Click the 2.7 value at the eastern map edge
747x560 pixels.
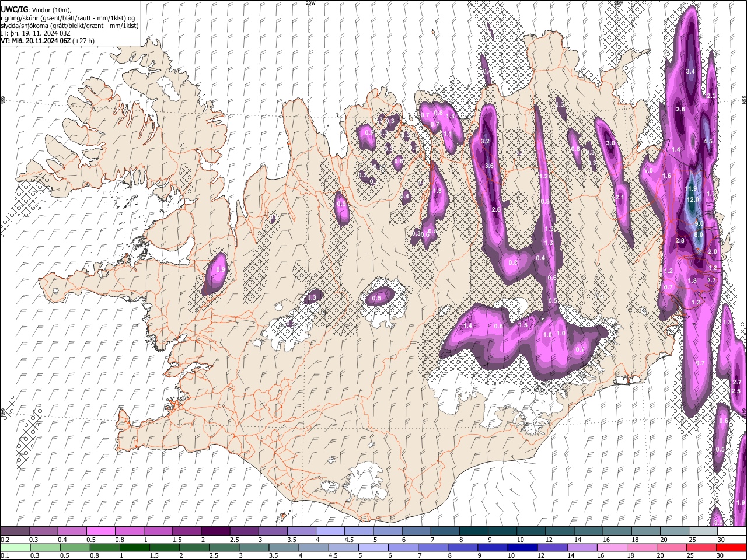tap(736, 382)
